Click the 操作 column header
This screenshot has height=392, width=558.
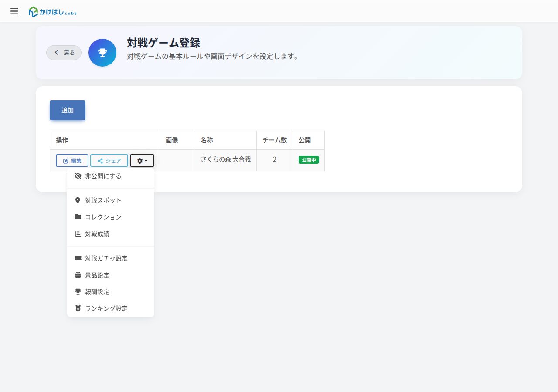(x=105, y=140)
